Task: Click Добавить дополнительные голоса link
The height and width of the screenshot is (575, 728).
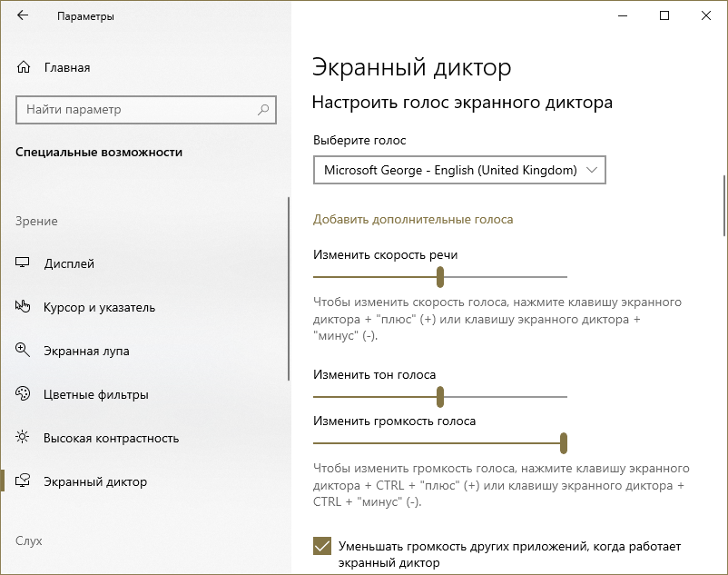Action: pos(413,219)
